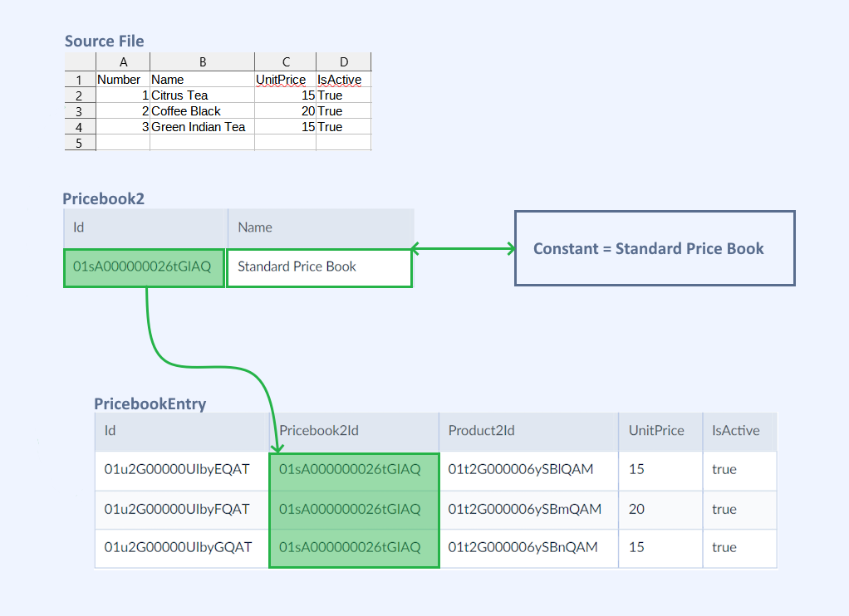Select entry Id 01u2G00000UIbyGQAT
The image size is (849, 616).
(x=182, y=548)
